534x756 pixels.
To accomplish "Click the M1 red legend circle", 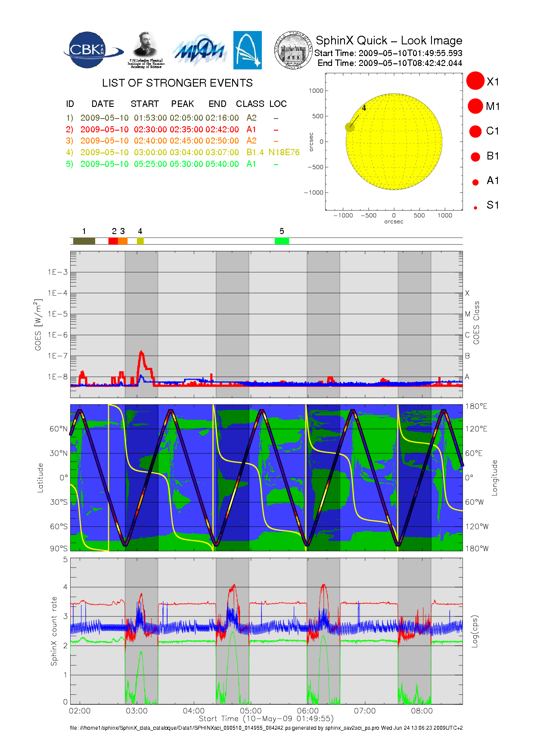I will [x=475, y=106].
